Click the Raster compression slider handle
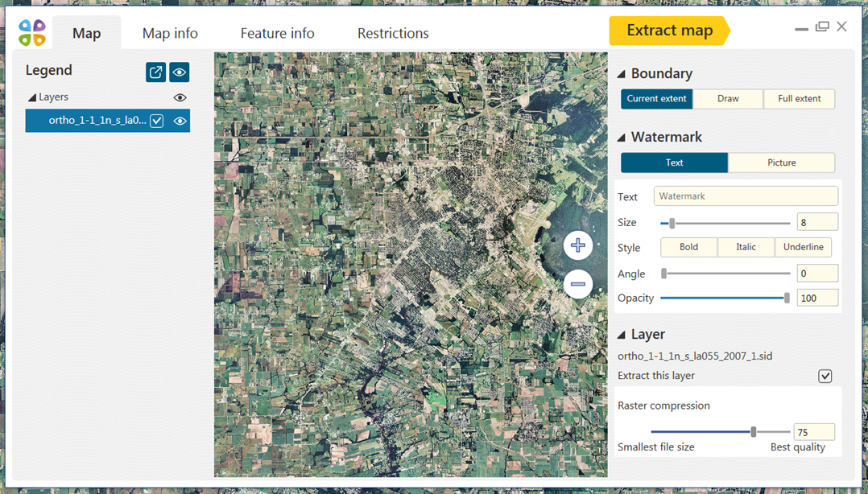Viewport: 868px width, 494px height. click(754, 432)
